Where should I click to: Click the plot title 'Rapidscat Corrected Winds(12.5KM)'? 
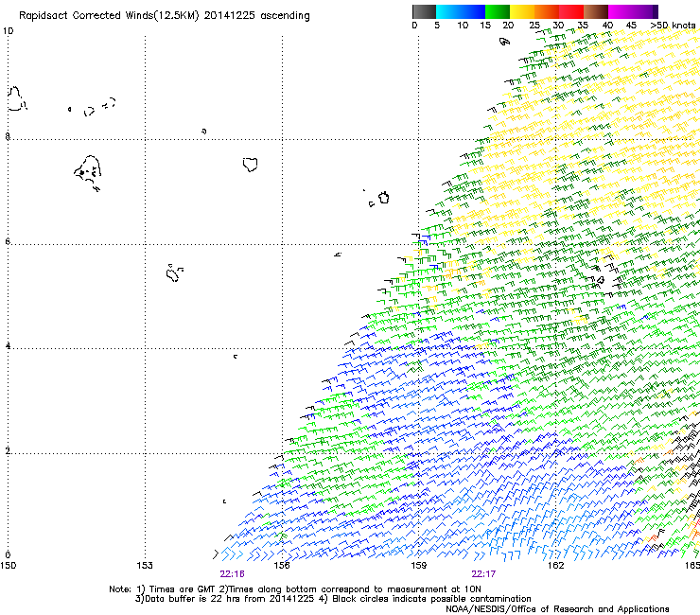109,16
